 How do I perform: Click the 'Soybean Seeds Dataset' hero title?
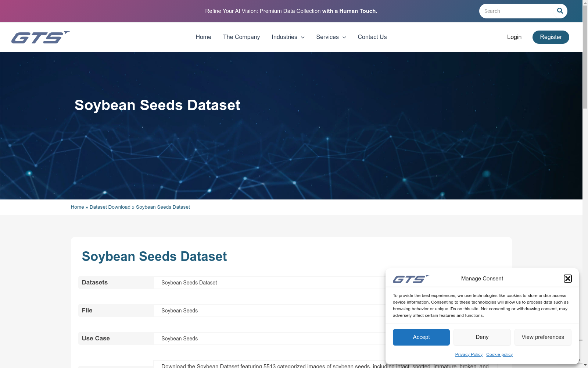[x=157, y=105]
